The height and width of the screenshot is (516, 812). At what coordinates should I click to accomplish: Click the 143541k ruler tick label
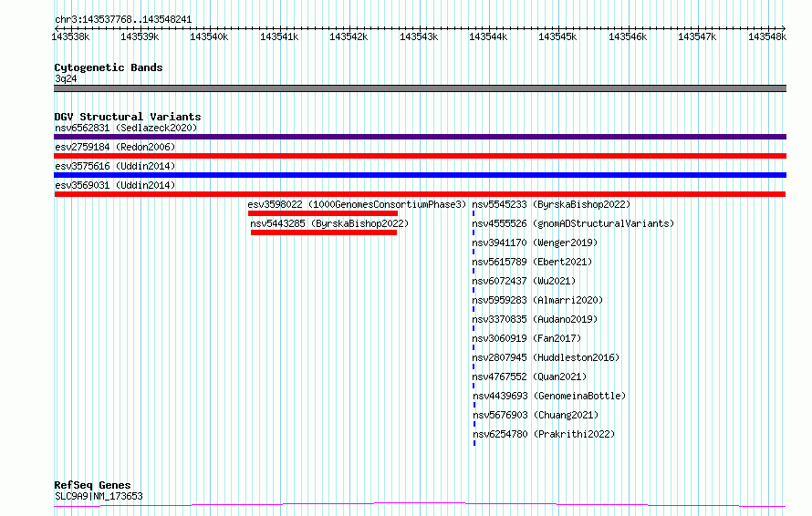click(279, 36)
